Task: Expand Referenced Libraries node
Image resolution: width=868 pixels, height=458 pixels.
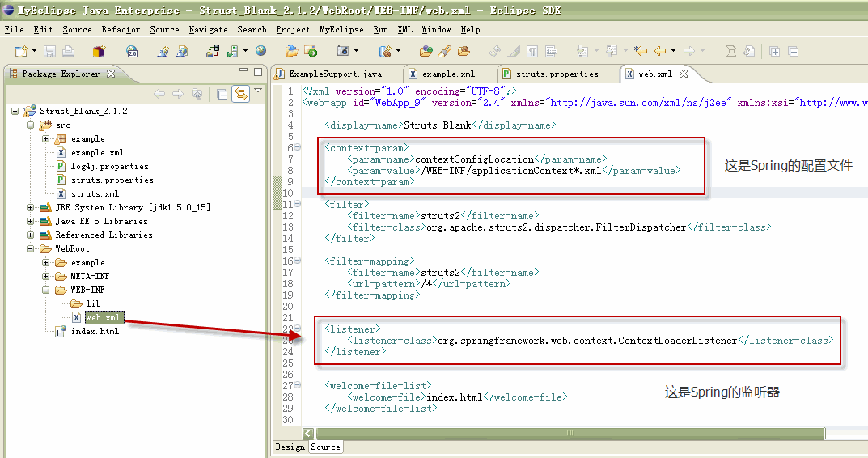Action: [x=31, y=235]
